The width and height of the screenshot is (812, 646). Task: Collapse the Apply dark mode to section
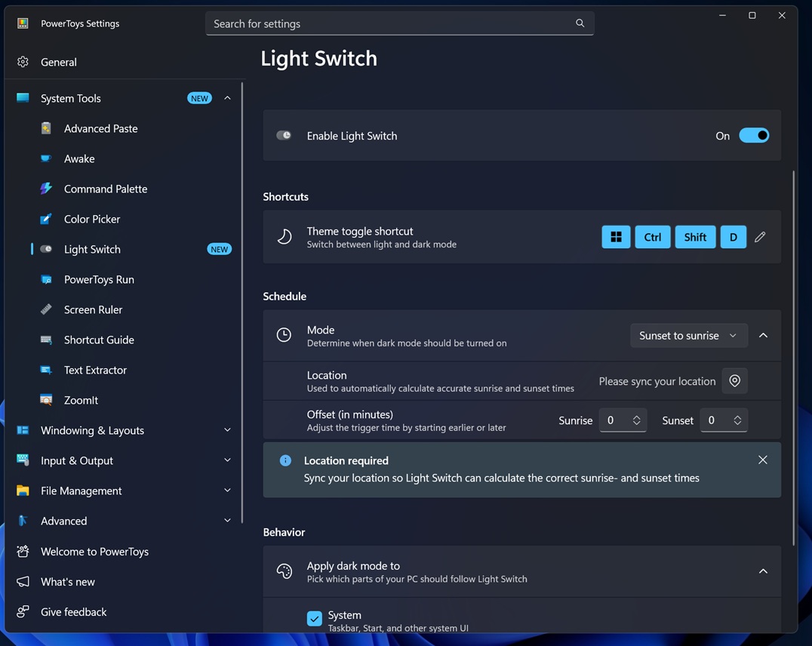click(763, 571)
